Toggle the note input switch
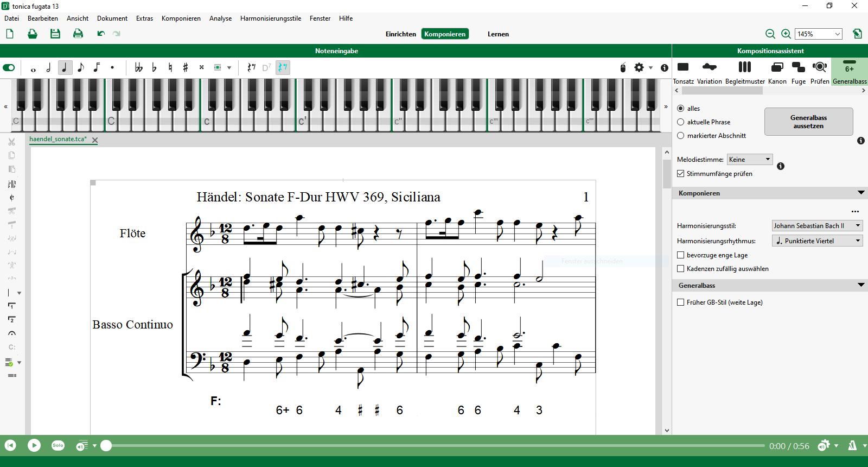Viewport: 868px width, 467px height. tap(9, 68)
